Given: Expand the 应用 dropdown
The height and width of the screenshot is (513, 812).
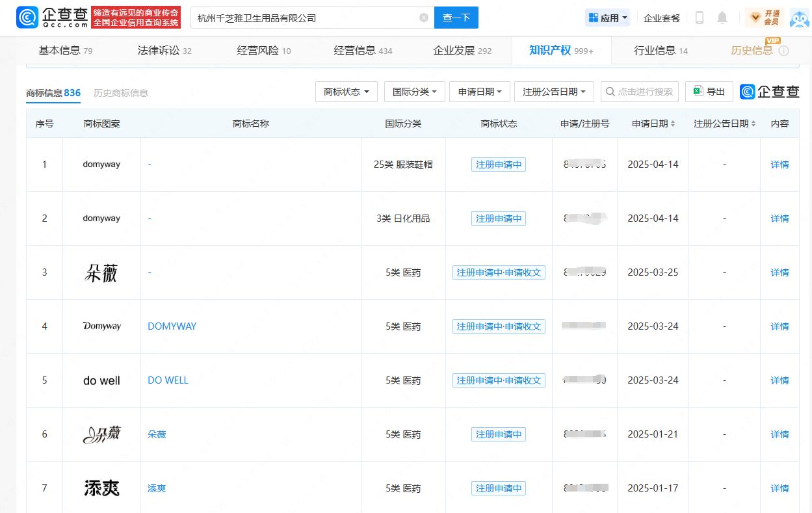Looking at the screenshot, I should 608,18.
